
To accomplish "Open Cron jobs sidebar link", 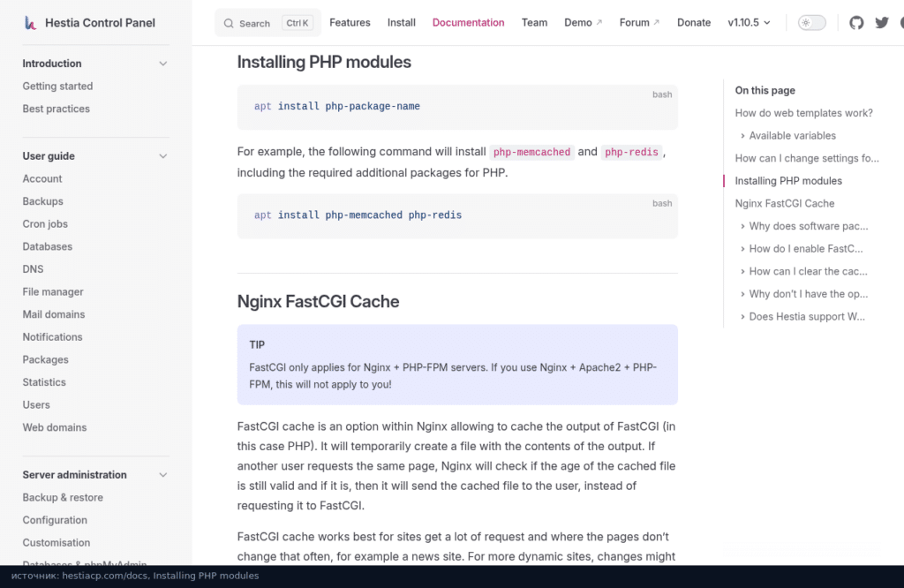I will point(45,224).
